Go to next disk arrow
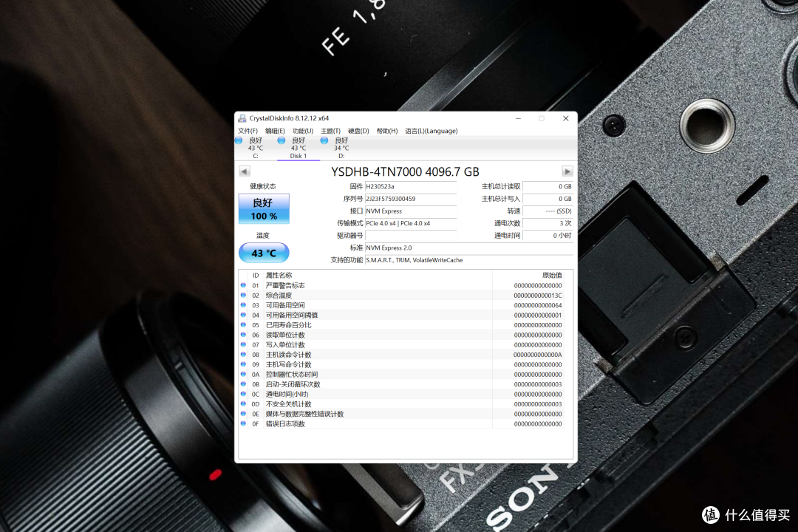 click(x=567, y=171)
